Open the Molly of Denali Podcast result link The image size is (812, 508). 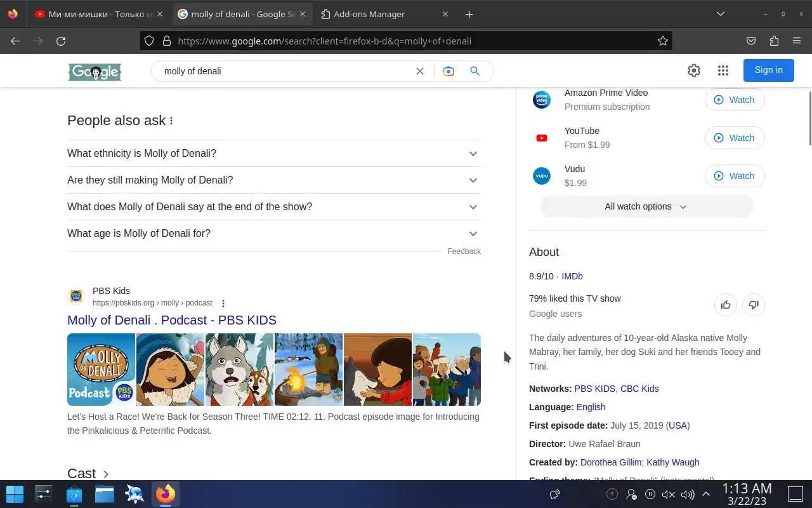tap(172, 320)
